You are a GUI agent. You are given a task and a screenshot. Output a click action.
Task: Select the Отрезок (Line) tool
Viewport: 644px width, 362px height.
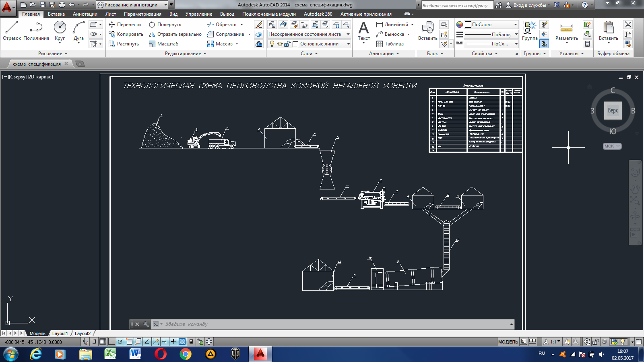point(12,31)
